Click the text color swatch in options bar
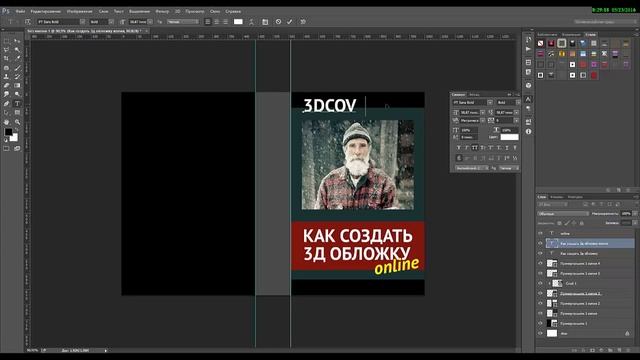Viewport: 640px width, 360px height. pos(238,22)
